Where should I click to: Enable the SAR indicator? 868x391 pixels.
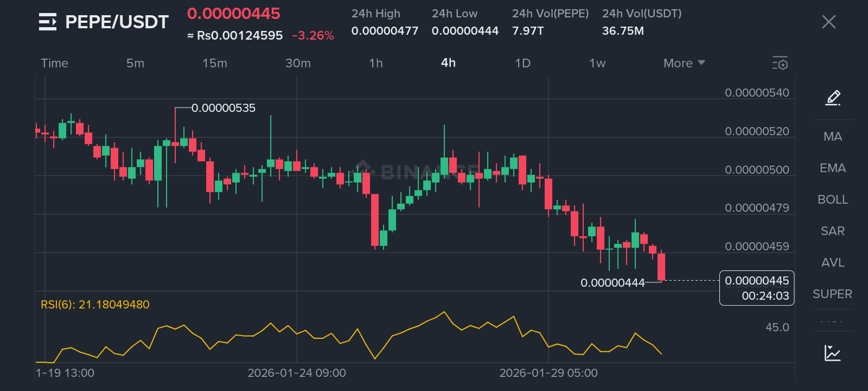click(833, 231)
